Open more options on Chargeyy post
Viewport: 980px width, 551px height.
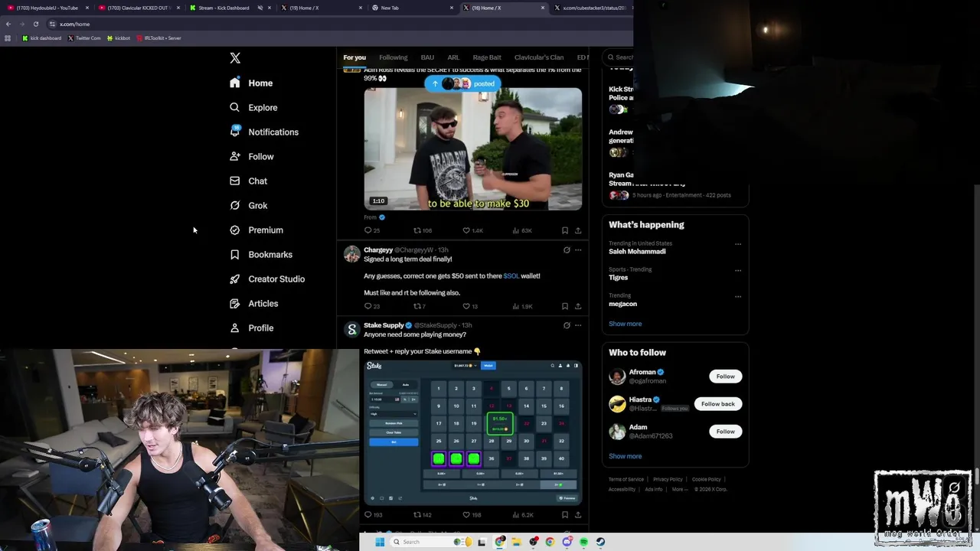pyautogui.click(x=578, y=250)
